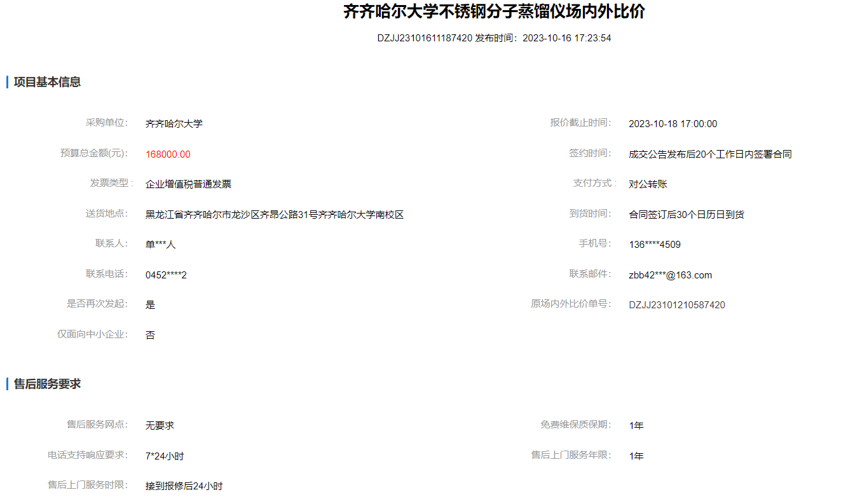Click the contact email zbb42***@163.com
The image size is (841, 504).
(x=670, y=275)
